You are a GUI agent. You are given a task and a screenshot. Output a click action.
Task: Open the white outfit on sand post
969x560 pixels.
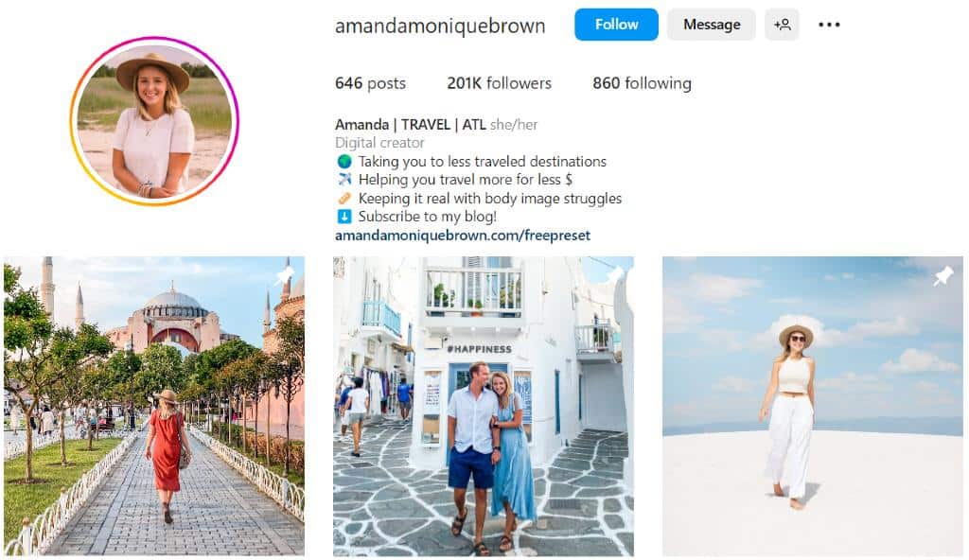point(813,406)
